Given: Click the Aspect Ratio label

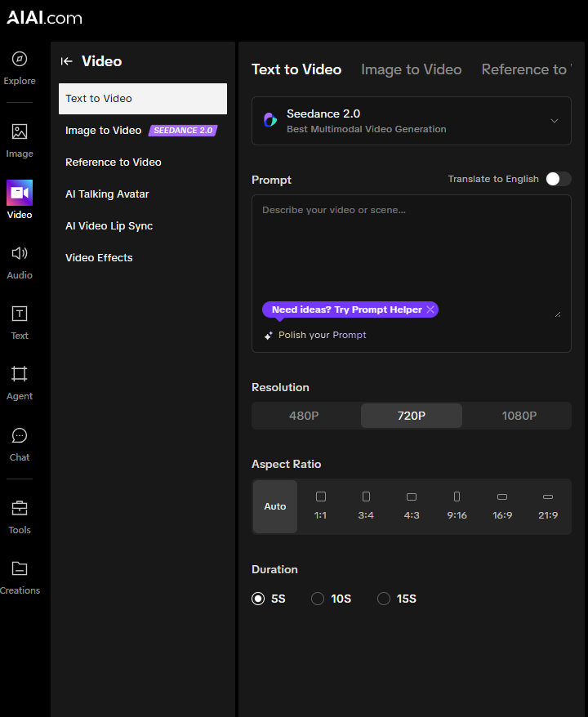Looking at the screenshot, I should 286,464.
